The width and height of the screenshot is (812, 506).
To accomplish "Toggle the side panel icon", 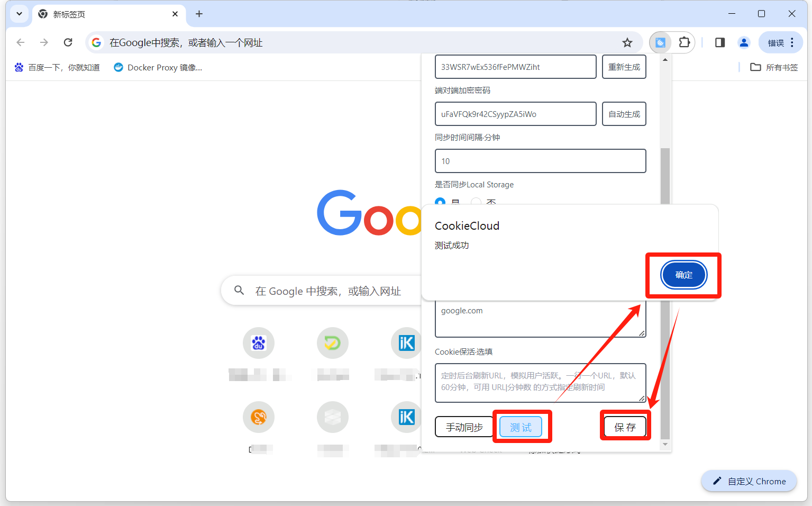I will pyautogui.click(x=719, y=42).
